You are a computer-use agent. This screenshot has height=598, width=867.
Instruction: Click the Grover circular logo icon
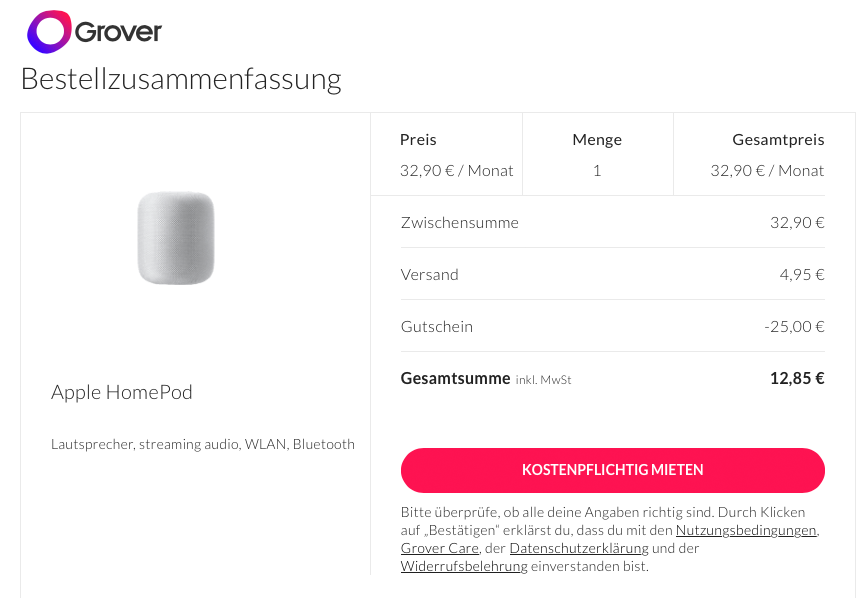pyautogui.click(x=49, y=32)
